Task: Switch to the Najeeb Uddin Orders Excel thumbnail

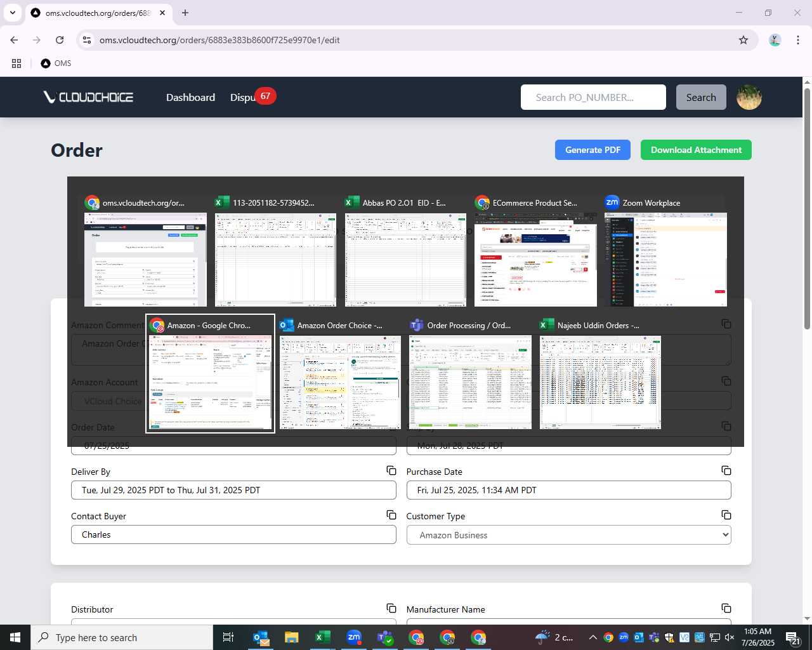Action: click(x=600, y=373)
